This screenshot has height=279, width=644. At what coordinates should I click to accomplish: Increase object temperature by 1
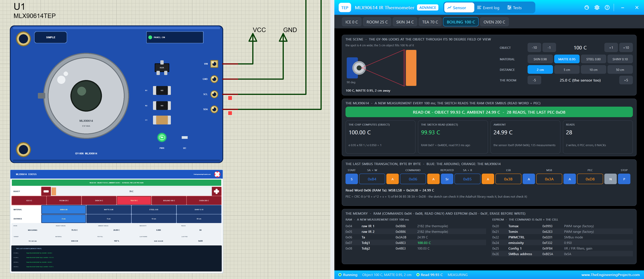point(611,48)
